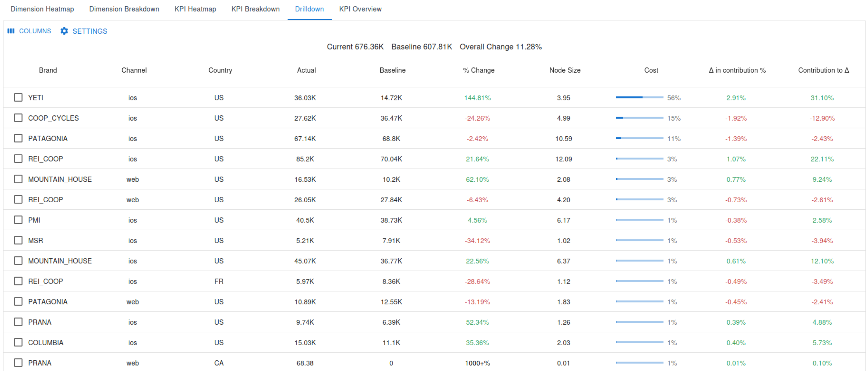Click the Cost column header
This screenshot has width=868, height=371.
(651, 70)
